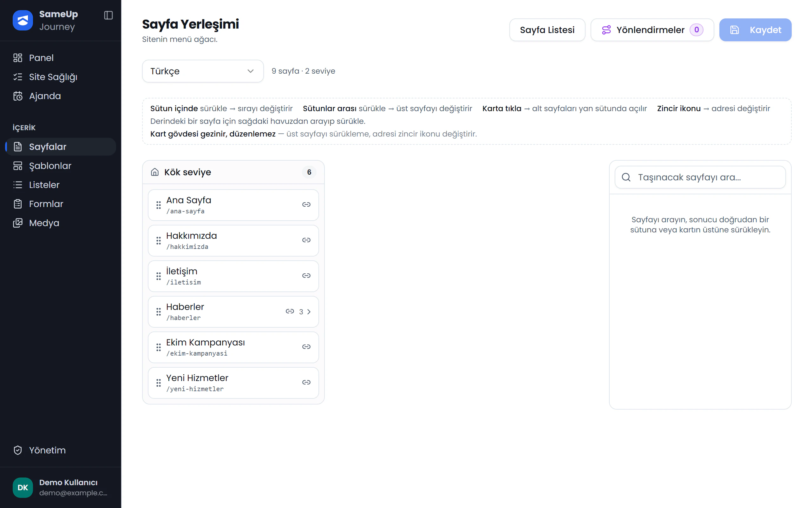The height and width of the screenshot is (508, 812).
Task: Click the Kaydet save button
Action: tap(755, 30)
